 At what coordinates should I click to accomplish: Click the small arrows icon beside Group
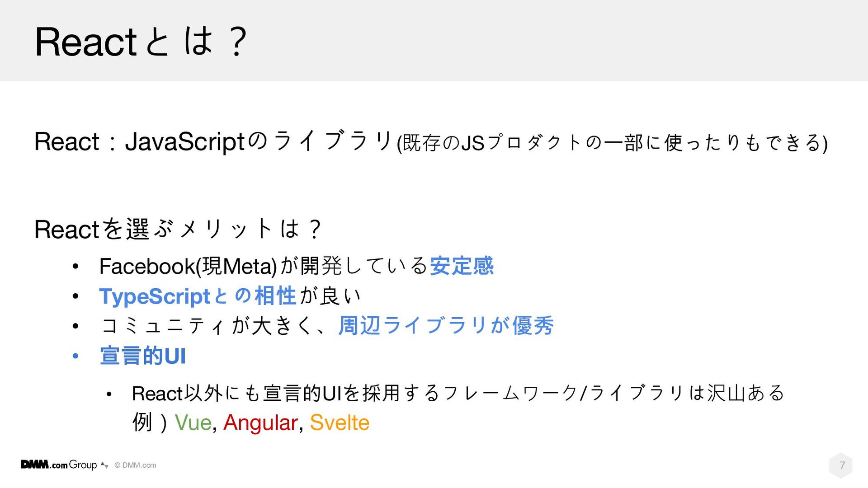104,465
